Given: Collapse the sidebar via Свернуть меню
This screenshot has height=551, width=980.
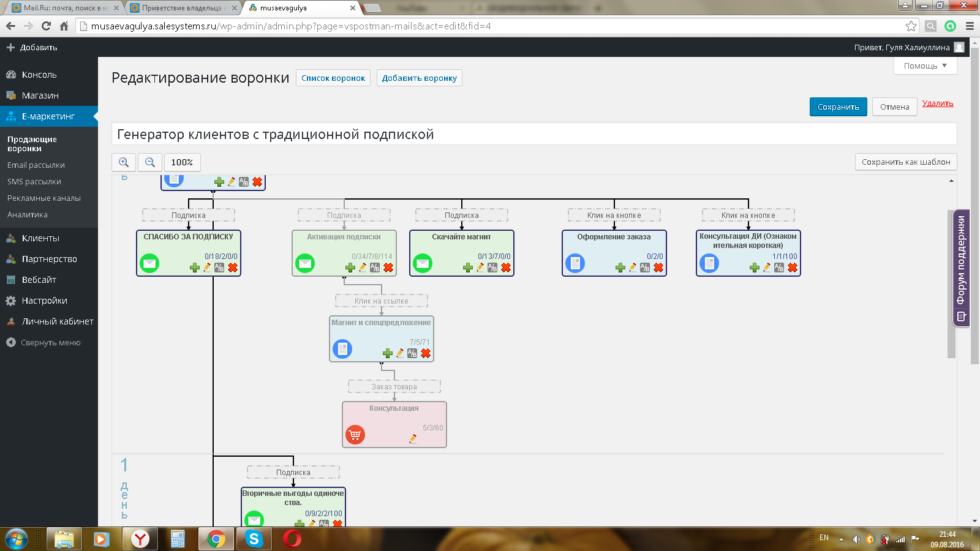Looking at the screenshot, I should pyautogui.click(x=50, y=343).
